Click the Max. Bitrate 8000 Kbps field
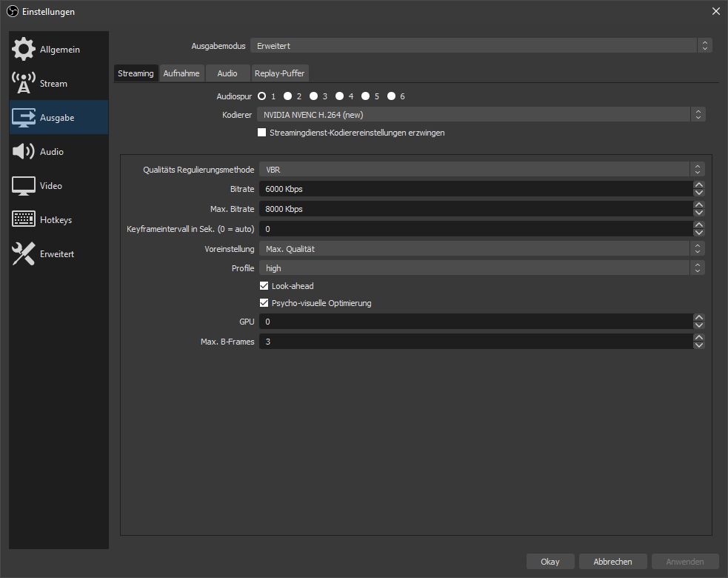 point(476,209)
